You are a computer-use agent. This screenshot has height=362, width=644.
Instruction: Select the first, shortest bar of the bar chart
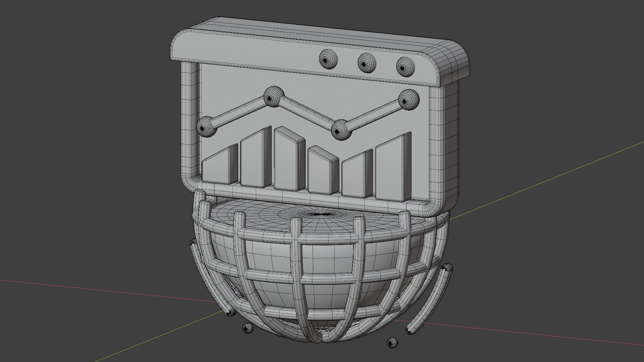(x=220, y=165)
